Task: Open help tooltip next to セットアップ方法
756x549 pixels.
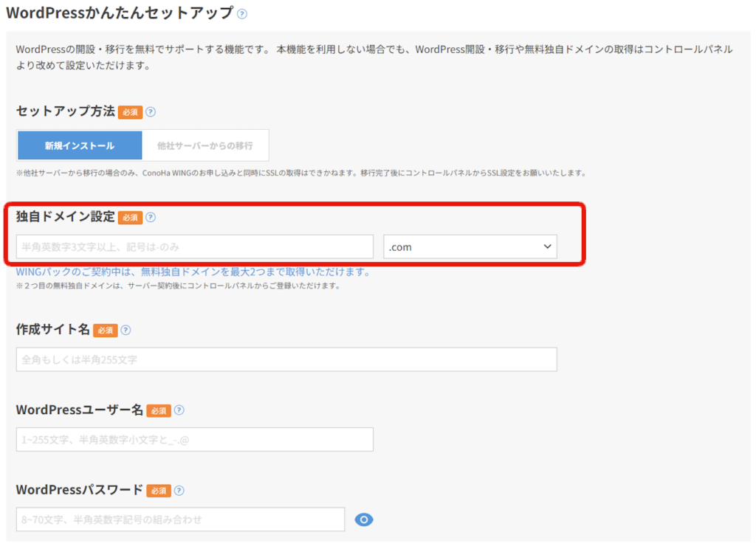Action: [151, 112]
